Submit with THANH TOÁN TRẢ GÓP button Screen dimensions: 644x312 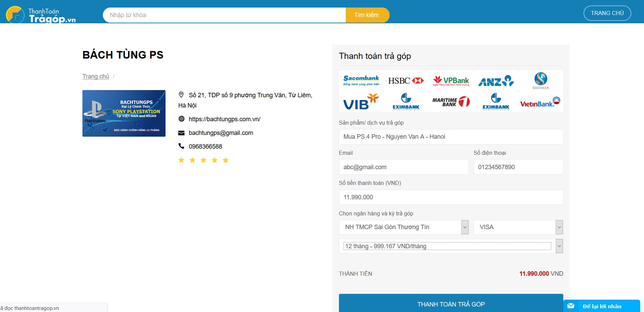click(x=451, y=304)
